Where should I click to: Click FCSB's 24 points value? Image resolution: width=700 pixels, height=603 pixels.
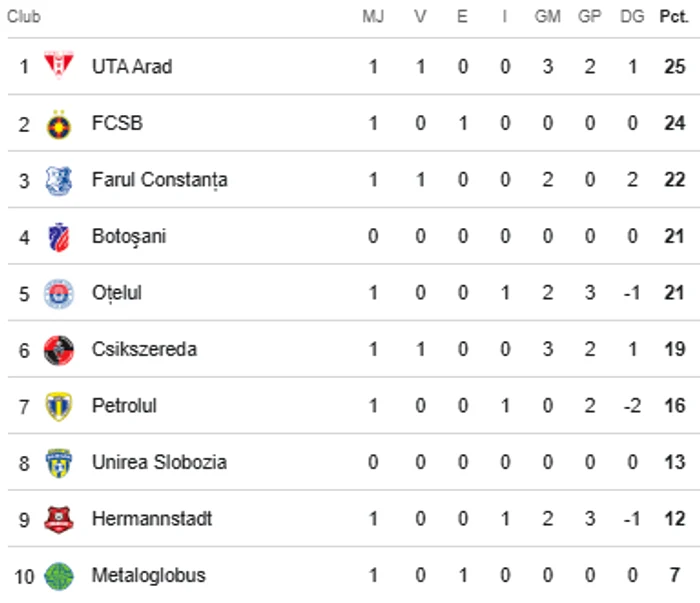pos(674,124)
